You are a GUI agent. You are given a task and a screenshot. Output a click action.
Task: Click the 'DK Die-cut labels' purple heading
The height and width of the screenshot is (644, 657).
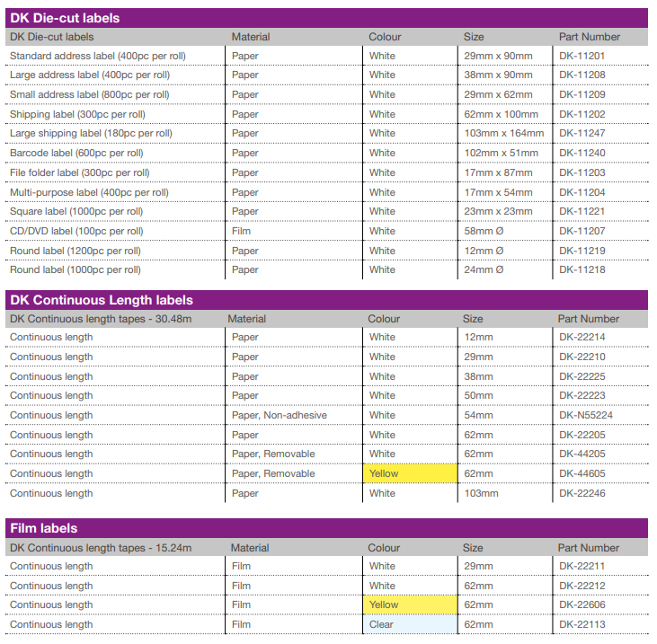pos(326,18)
